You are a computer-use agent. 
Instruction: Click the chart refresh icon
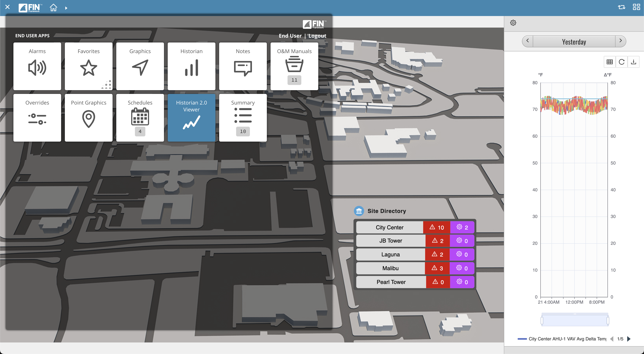coord(621,62)
